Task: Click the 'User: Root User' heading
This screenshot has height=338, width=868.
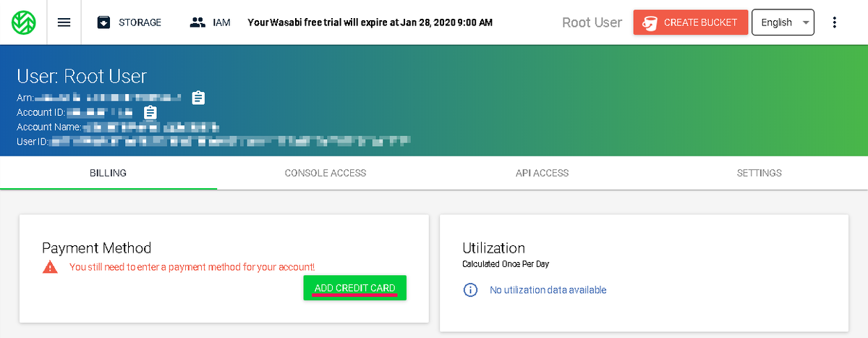Action: 82,76
